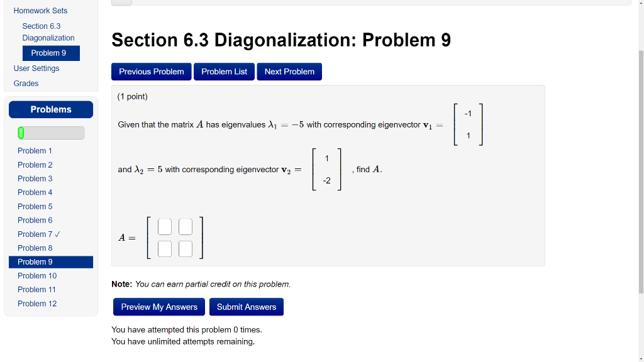Select Problem 10 in the sidebar
The height and width of the screenshot is (362, 644).
(x=36, y=275)
